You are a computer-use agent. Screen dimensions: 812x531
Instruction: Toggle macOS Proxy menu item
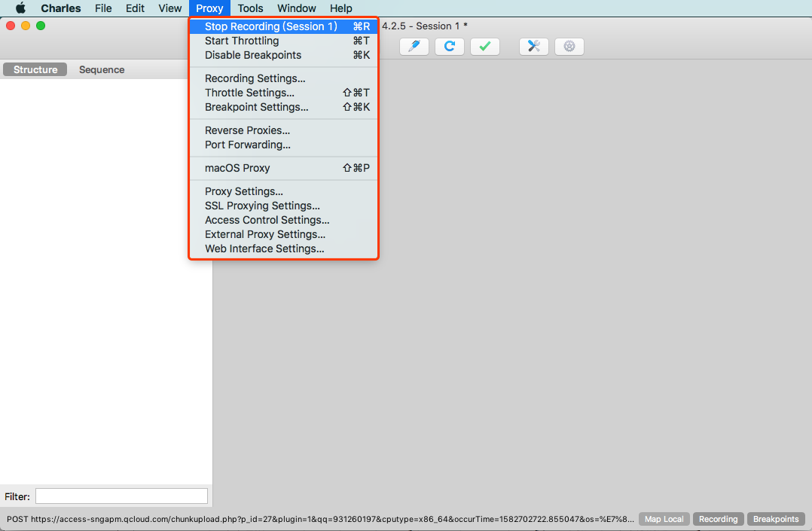coord(283,168)
